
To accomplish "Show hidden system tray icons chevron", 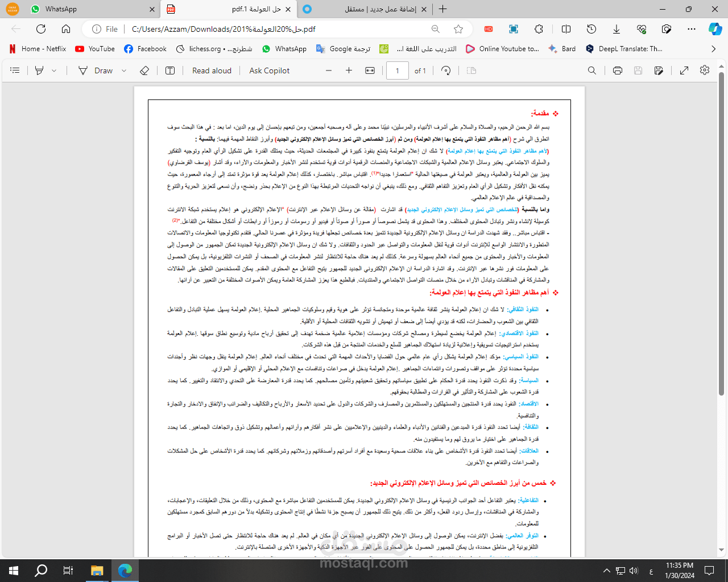I will [606, 571].
